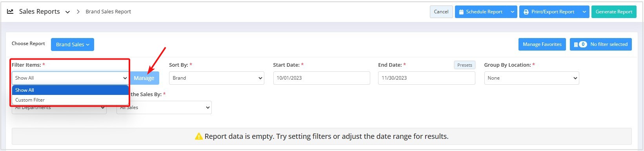Open the Group By Location dropdown
644x151 pixels.
(x=532, y=78)
